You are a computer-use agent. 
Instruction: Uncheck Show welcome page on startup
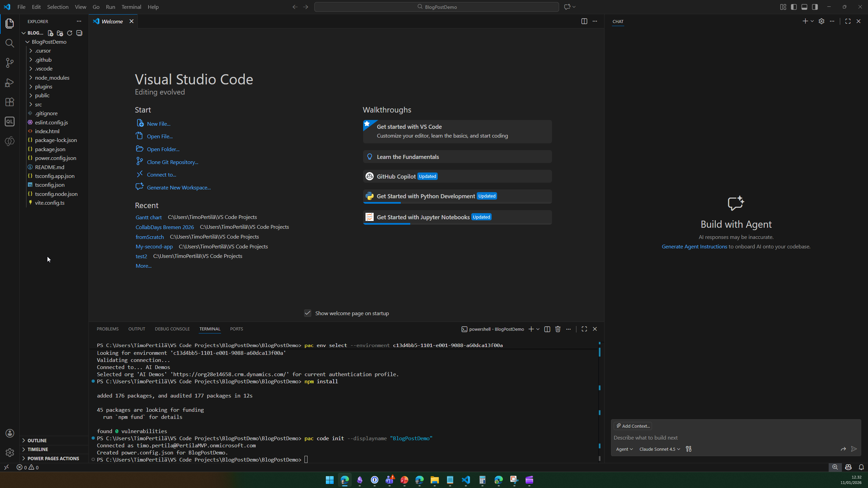(x=308, y=313)
